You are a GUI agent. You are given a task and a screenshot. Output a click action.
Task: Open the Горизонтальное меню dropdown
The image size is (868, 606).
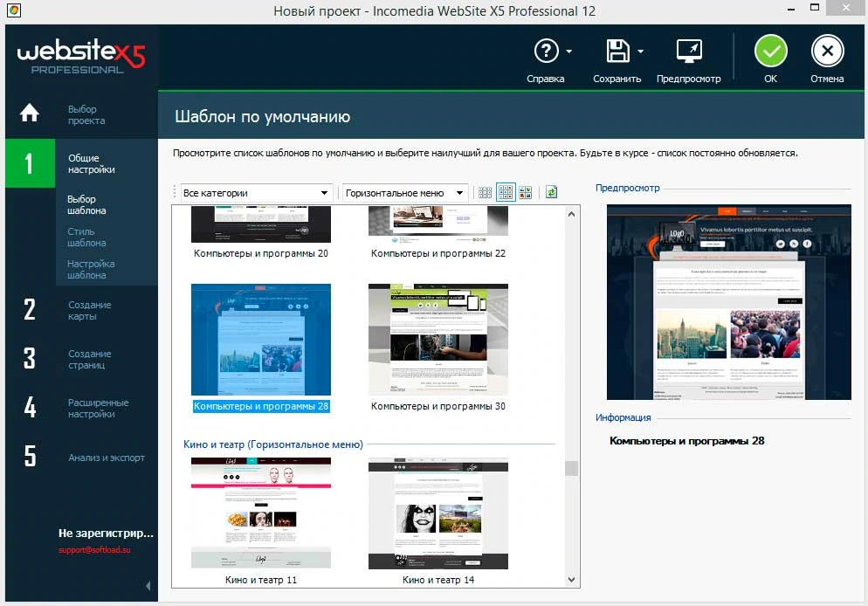click(x=404, y=193)
